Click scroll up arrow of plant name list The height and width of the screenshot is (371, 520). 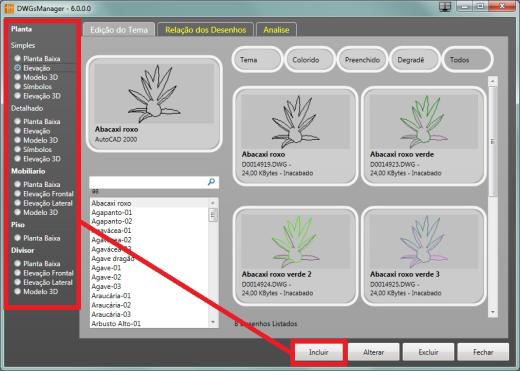tap(213, 203)
